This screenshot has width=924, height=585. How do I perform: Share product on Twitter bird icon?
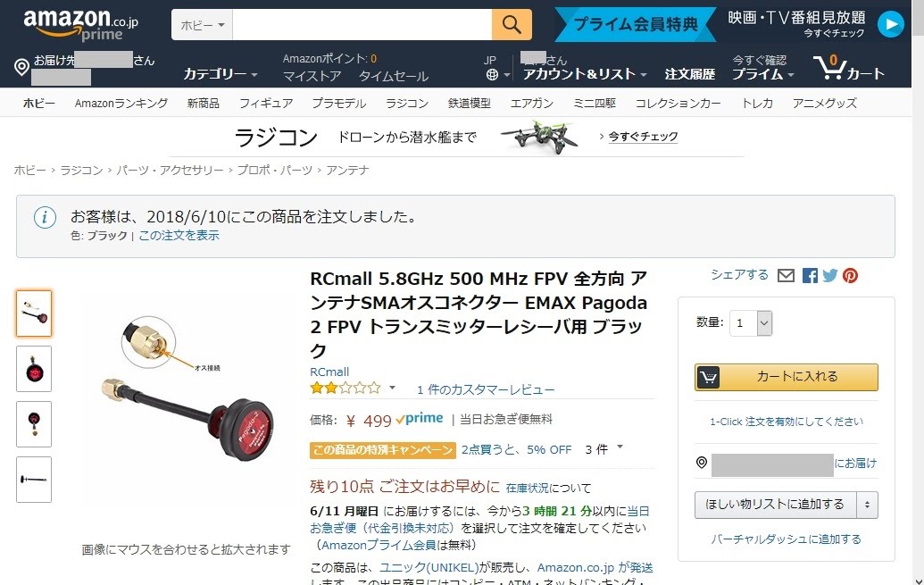click(x=829, y=275)
